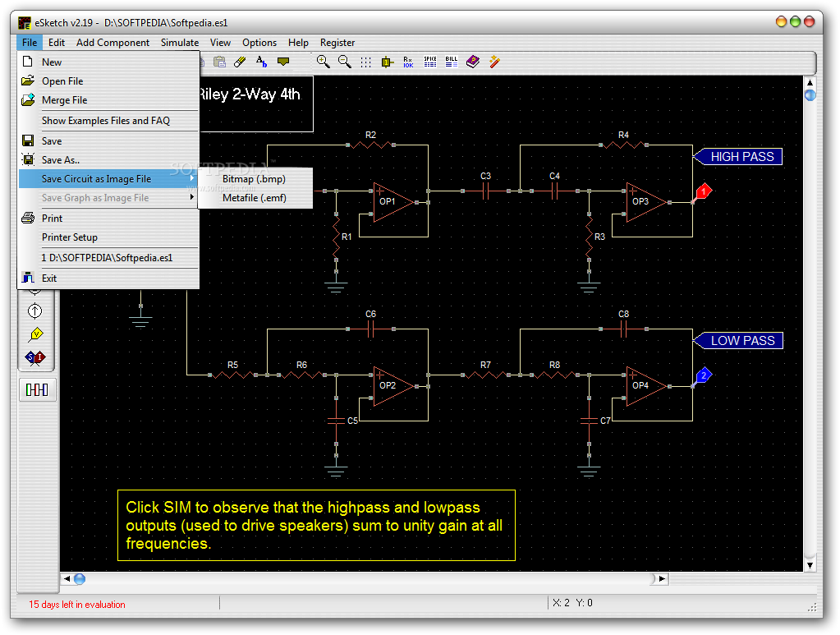Click the zoom in magnifier icon
Screen dimensions: 840x635
tap(323, 62)
